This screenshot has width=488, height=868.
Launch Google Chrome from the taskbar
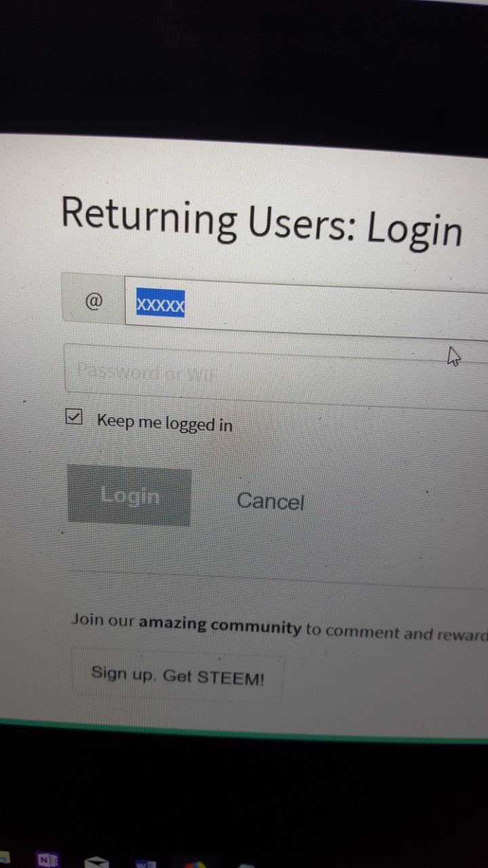tap(196, 865)
